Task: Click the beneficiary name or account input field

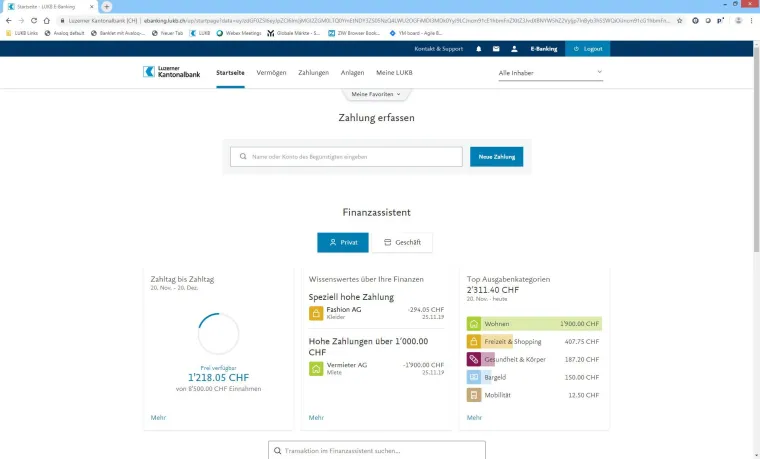Action: (346, 157)
